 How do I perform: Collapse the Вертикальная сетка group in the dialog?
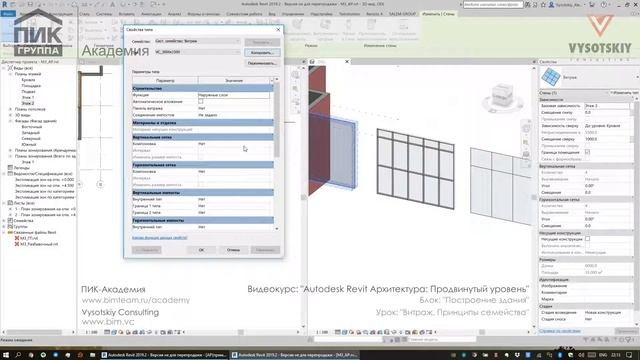[202, 137]
